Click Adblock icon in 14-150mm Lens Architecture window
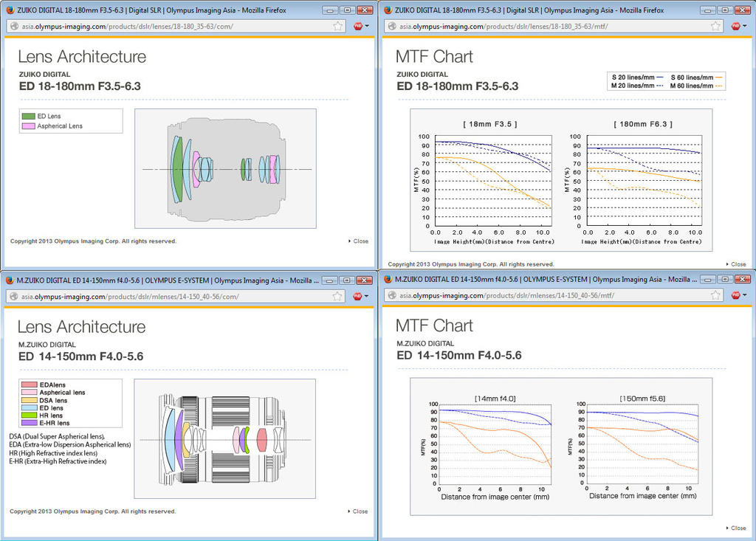 click(358, 297)
